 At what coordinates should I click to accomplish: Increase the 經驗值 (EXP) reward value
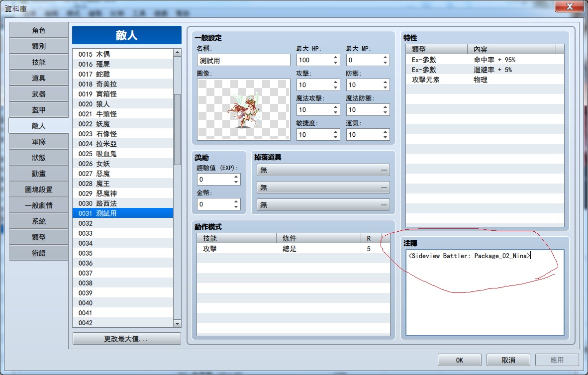pos(236,177)
